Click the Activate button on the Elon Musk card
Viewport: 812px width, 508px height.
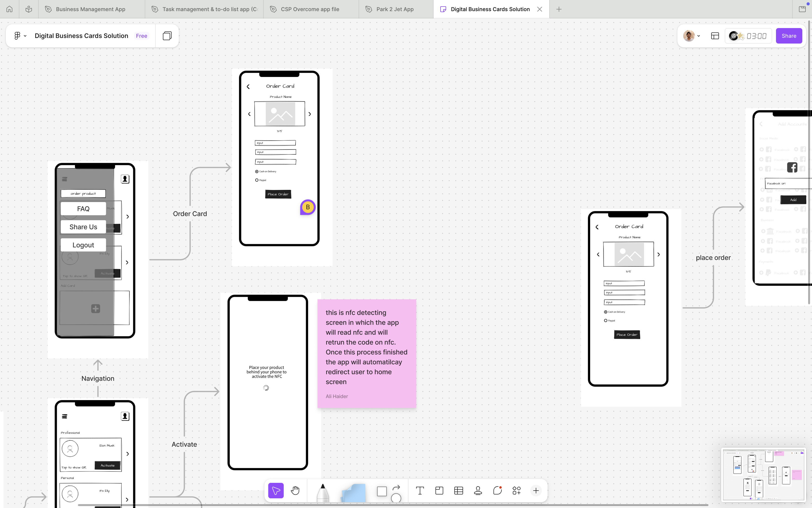click(x=107, y=465)
